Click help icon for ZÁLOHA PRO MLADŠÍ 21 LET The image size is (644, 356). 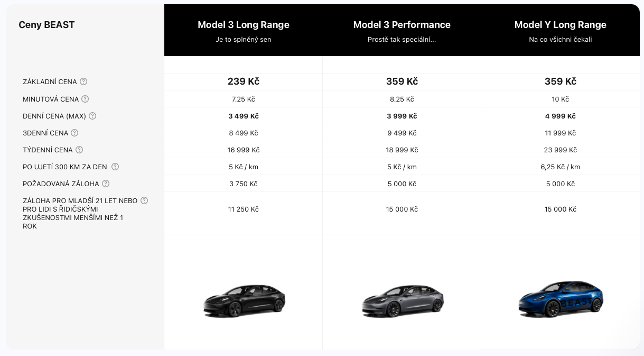click(144, 200)
